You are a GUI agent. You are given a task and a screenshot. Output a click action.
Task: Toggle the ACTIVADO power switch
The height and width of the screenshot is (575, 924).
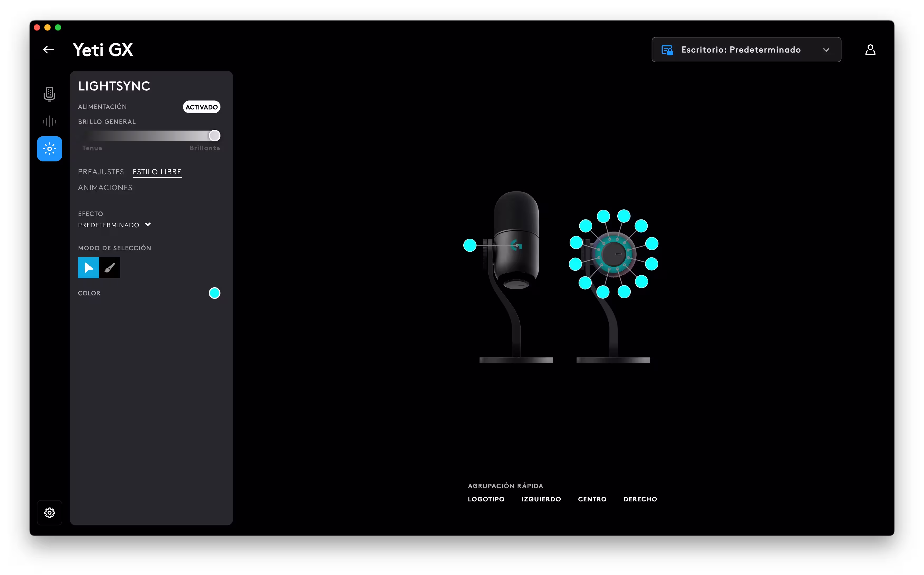pos(201,107)
